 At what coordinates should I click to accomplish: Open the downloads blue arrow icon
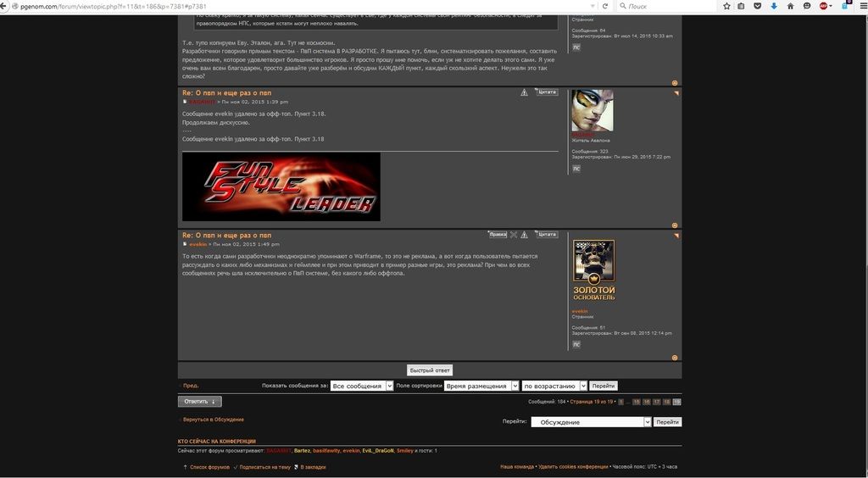(774, 6)
